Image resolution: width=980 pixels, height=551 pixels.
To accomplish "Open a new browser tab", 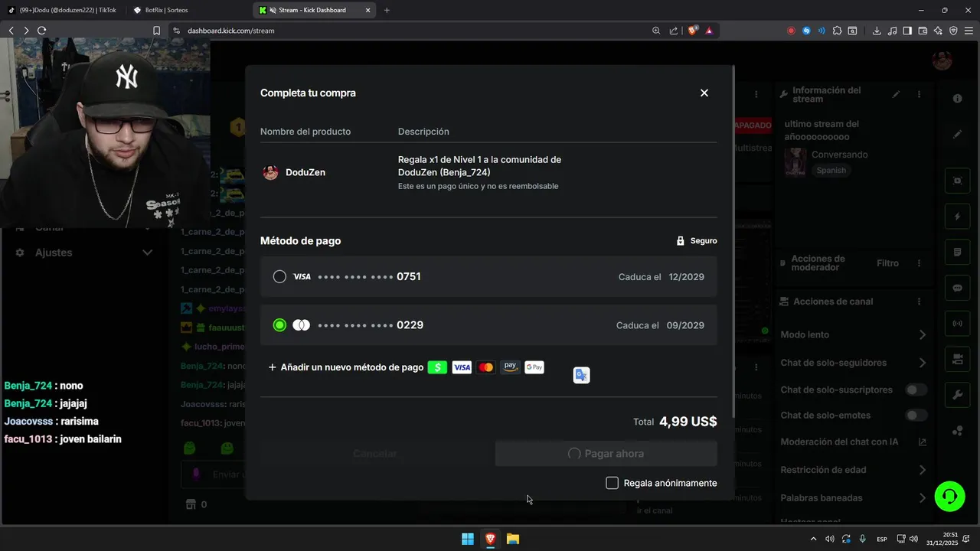I will 387,10.
